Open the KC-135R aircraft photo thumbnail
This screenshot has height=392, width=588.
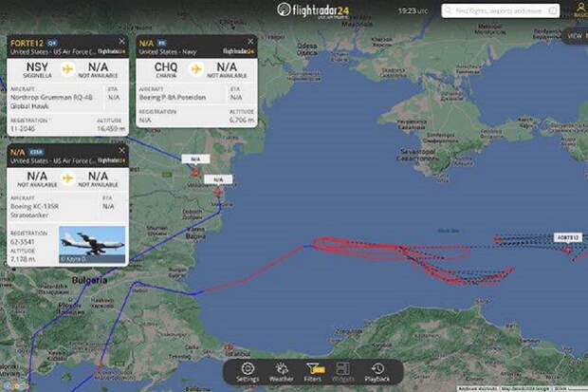tap(92, 245)
